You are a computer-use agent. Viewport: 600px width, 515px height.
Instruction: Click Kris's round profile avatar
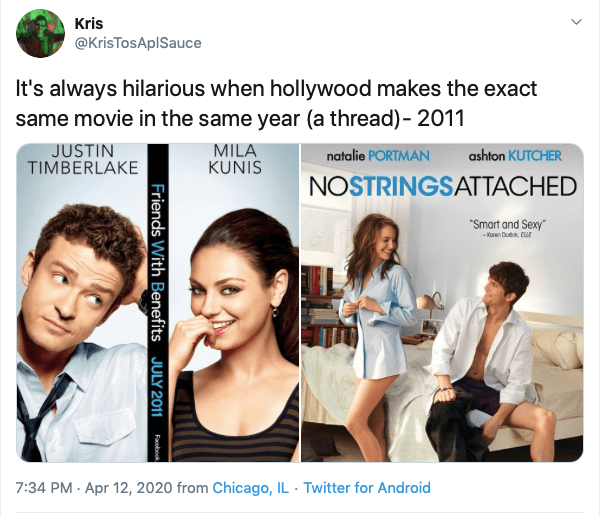(x=40, y=34)
